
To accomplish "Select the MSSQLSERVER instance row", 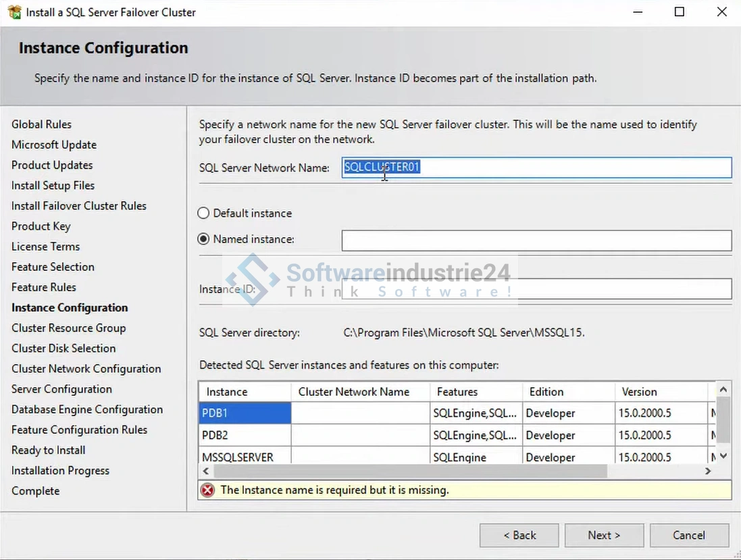I will (x=245, y=457).
